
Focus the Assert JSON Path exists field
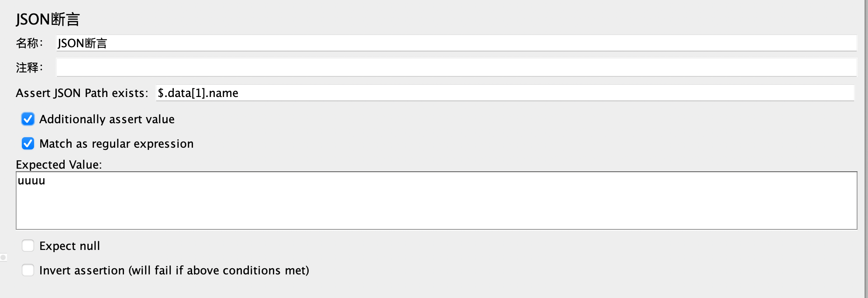coord(504,93)
